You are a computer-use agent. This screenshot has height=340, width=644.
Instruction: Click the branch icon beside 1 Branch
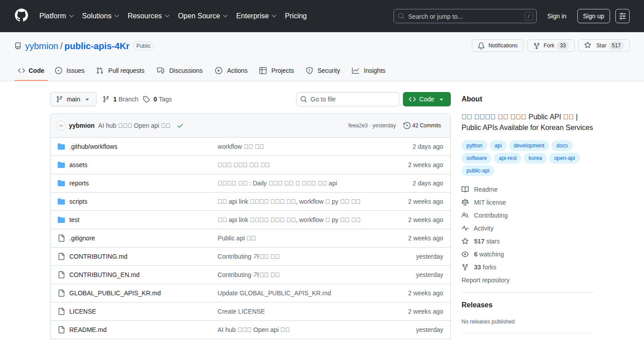pyautogui.click(x=106, y=99)
